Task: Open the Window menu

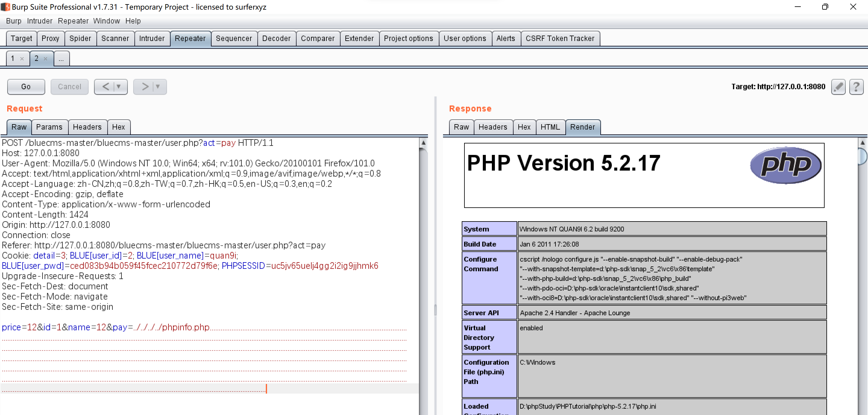Action: point(106,21)
